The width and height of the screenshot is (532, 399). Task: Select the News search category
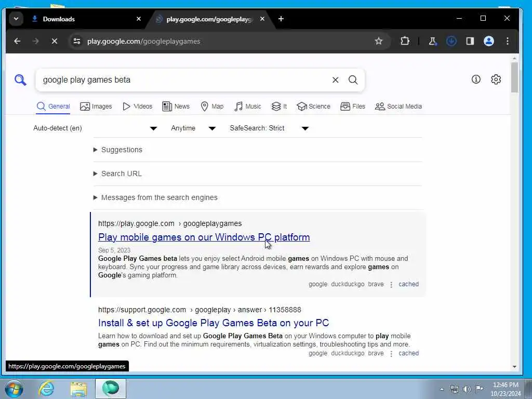pos(176,107)
